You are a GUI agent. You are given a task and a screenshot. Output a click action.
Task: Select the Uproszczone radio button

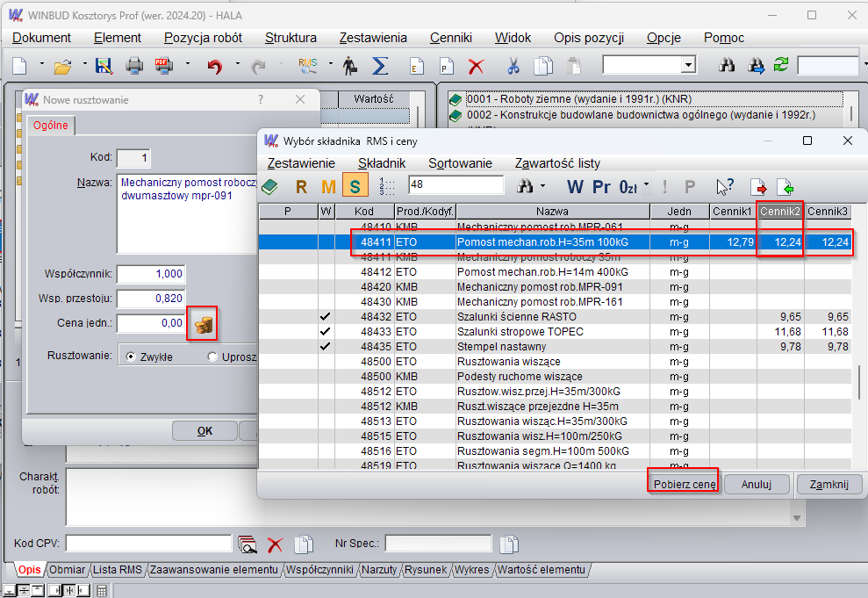pyautogui.click(x=212, y=357)
